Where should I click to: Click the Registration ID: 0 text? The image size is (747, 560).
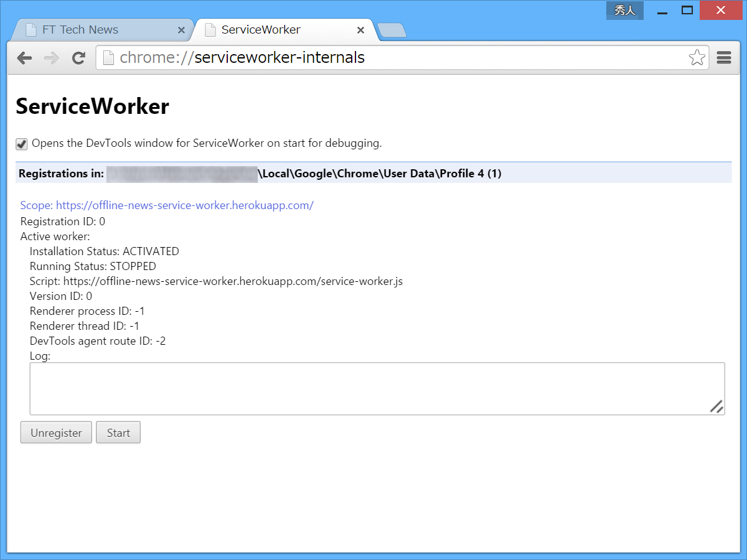(63, 222)
